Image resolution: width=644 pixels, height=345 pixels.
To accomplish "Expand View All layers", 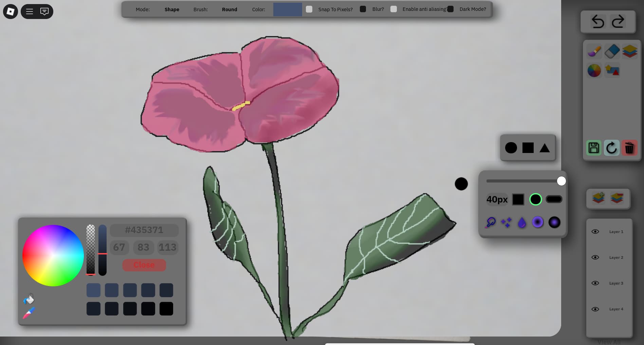I will pos(609,341).
